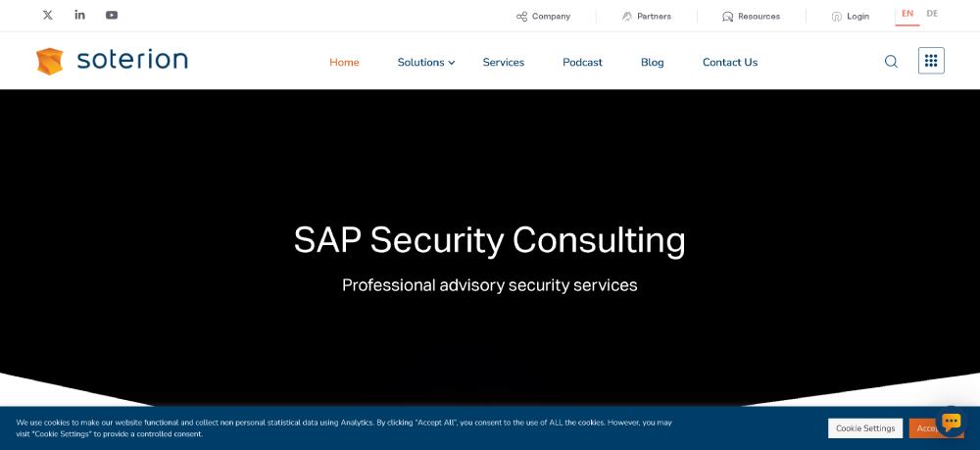Go to the Services menu item

click(503, 62)
